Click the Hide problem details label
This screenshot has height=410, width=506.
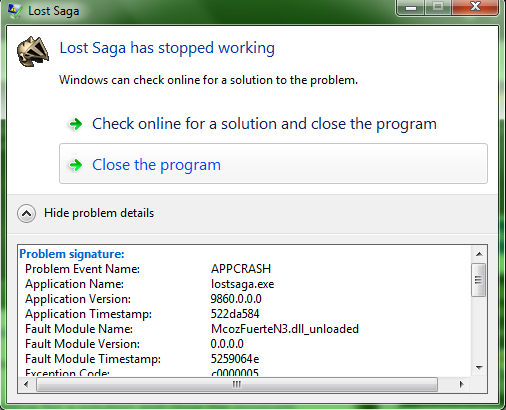pos(99,213)
